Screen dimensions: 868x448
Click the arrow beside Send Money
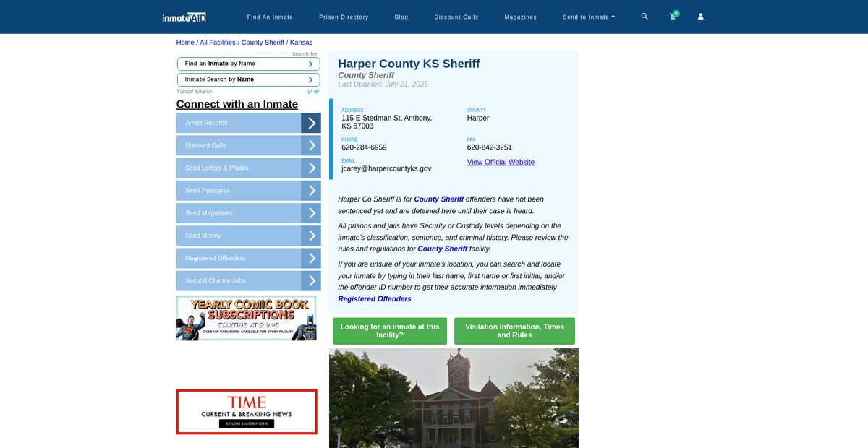coord(311,236)
